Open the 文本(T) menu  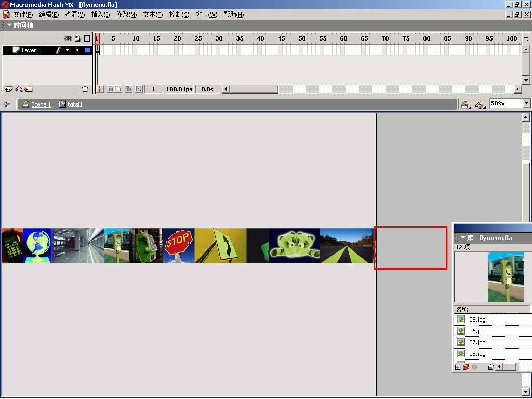(153, 15)
